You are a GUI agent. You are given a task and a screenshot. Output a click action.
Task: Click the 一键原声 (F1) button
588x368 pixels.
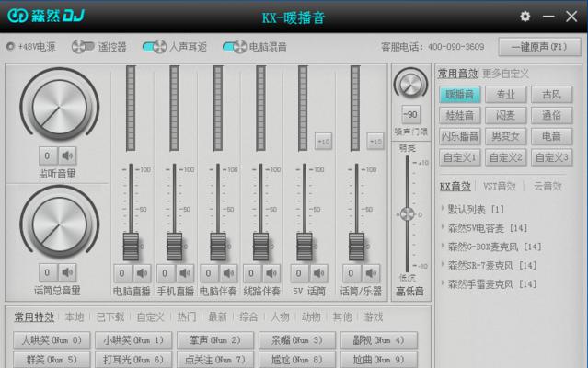[539, 47]
